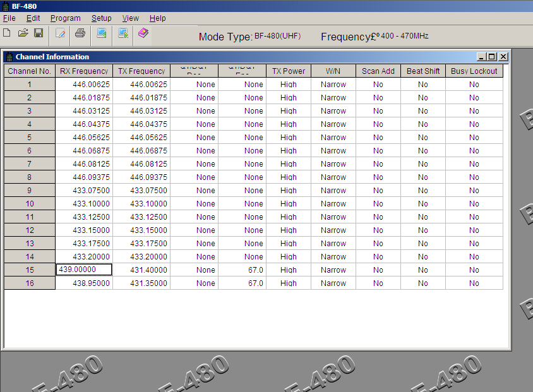Open the Help menu

click(157, 18)
